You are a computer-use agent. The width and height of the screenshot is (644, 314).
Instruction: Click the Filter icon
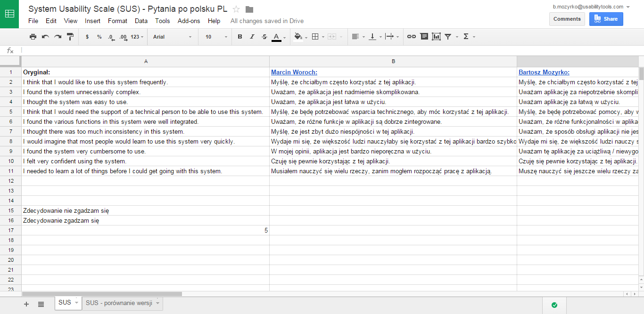point(448,37)
